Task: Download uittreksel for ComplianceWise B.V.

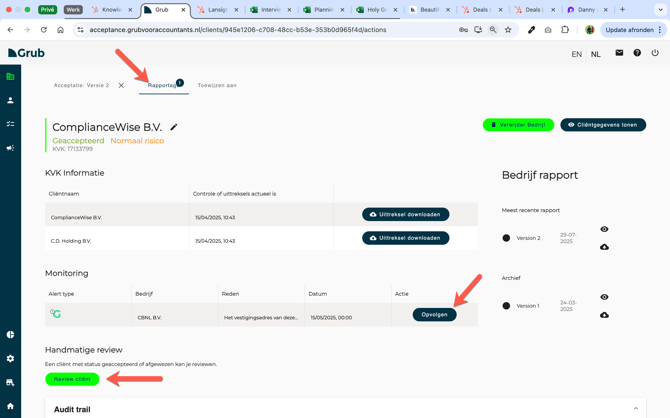Action: (x=406, y=214)
